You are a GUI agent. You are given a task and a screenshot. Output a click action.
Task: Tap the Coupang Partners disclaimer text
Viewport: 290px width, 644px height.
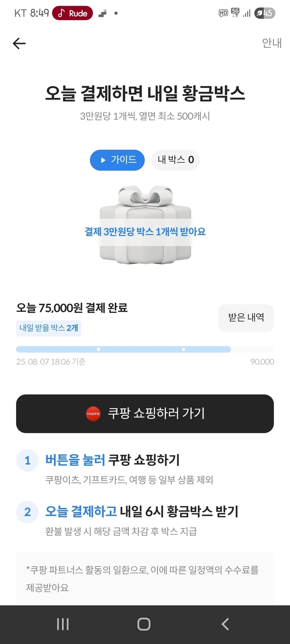142,578
